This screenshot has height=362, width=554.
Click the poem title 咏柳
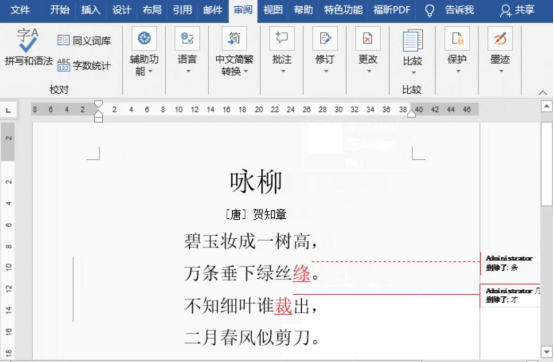256,182
